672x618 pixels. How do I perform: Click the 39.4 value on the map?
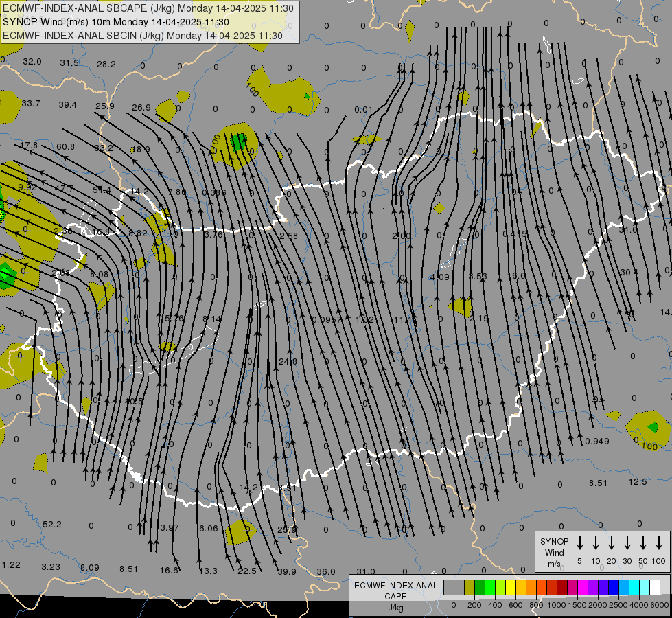click(x=68, y=104)
